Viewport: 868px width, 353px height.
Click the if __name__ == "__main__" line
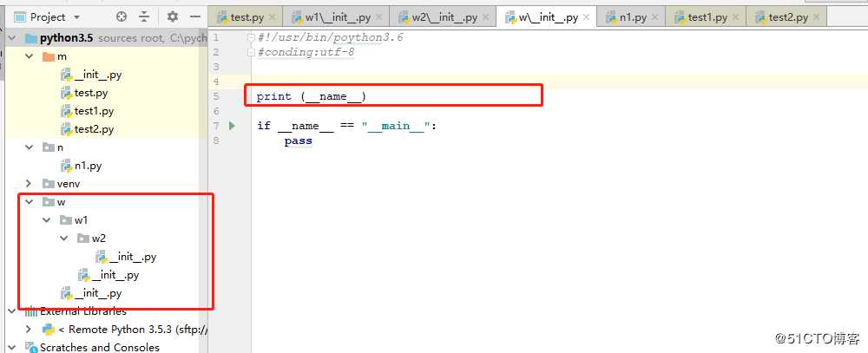click(347, 126)
